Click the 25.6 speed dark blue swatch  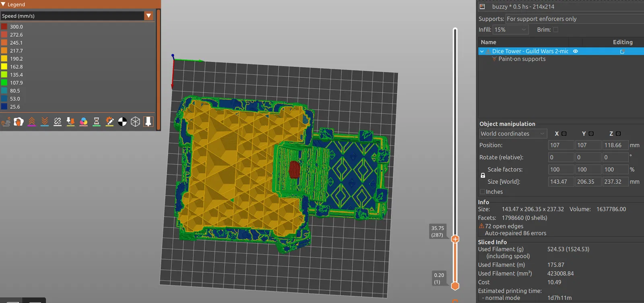[x=4, y=107]
